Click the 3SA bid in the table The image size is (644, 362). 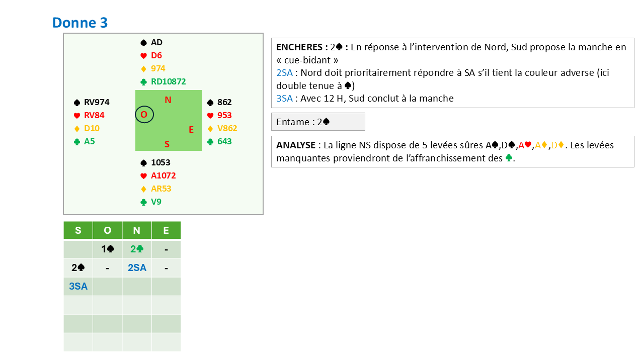pyautogui.click(x=78, y=286)
